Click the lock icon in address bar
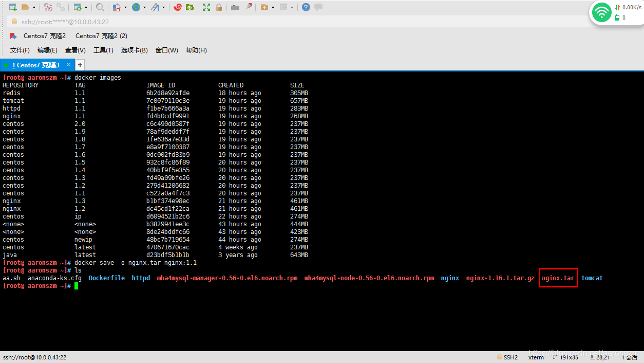Viewport: 644px width, 363px height. click(14, 22)
